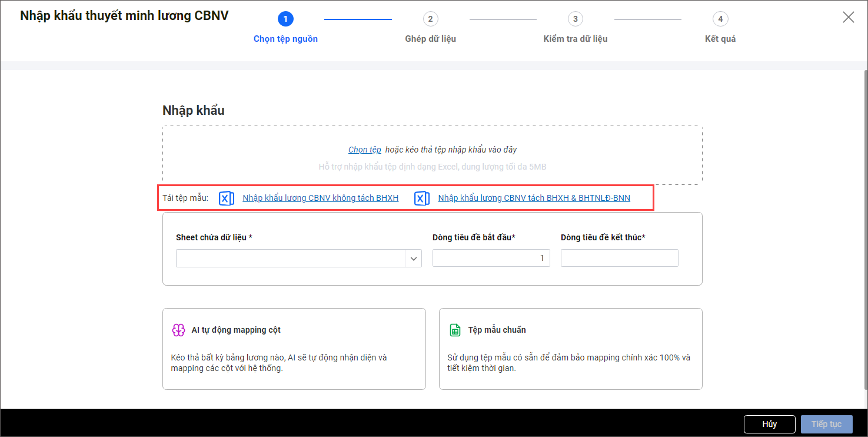Viewport: 868px width, 437px height.
Task: Click the Excel icon beside 'tách BHXH & BHTNLĐ-BNN' template
Action: tap(422, 198)
